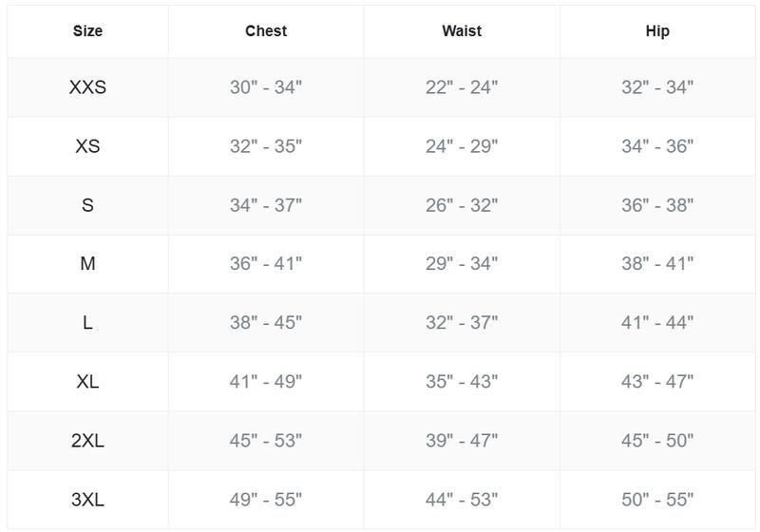Select the L size row label
Image resolution: width=760 pixels, height=532 pixels.
point(87,323)
